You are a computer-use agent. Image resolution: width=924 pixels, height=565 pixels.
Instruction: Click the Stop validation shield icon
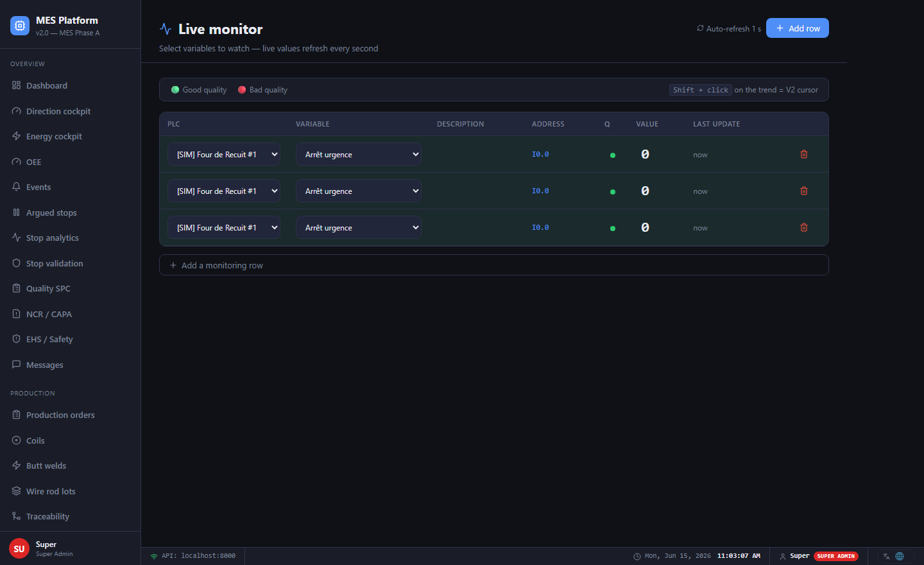coord(17,263)
